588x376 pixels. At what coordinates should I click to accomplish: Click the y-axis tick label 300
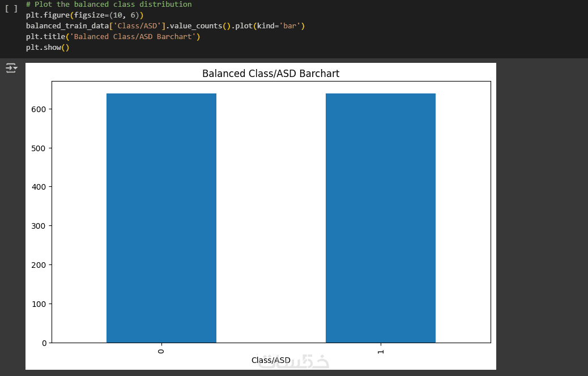tap(39, 226)
